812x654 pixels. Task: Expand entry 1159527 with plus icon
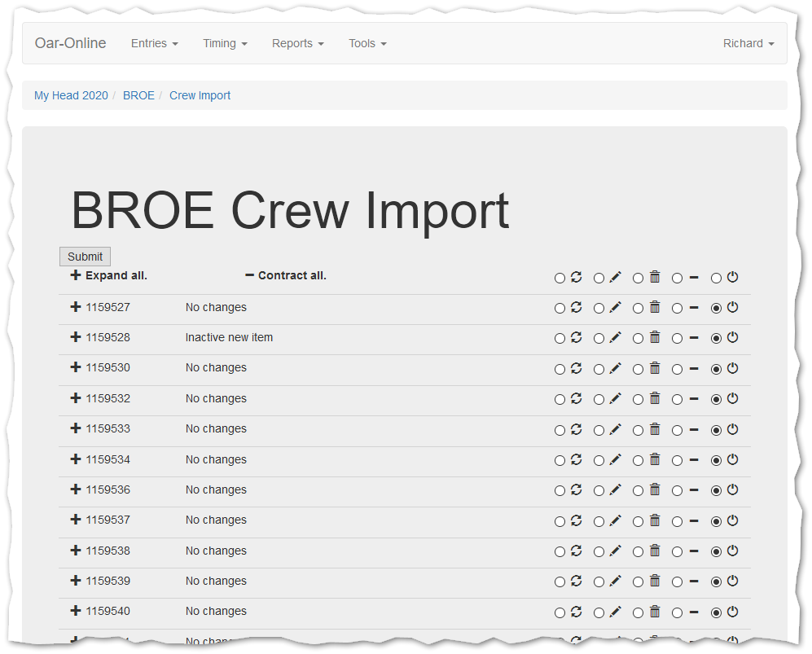[76, 307]
